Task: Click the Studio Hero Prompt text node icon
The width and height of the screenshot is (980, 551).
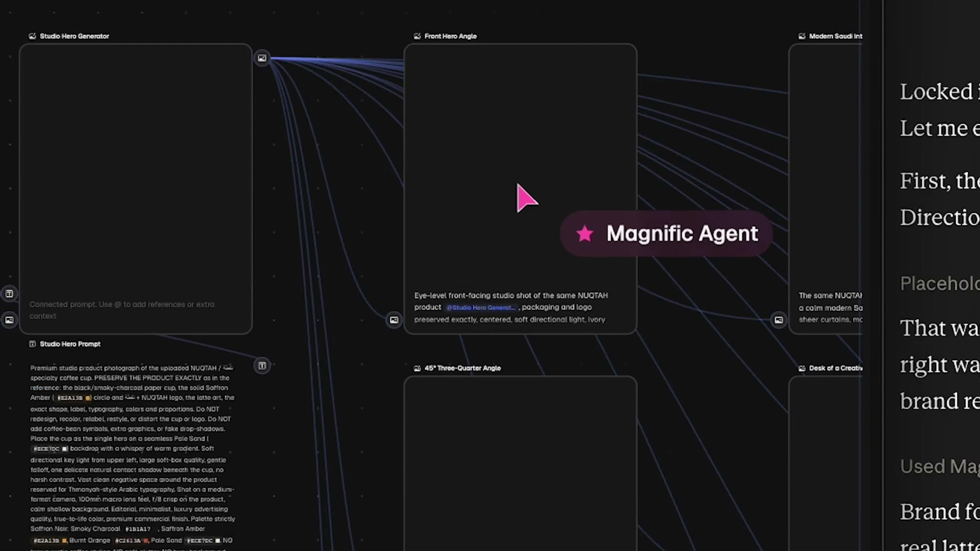Action: 32,344
